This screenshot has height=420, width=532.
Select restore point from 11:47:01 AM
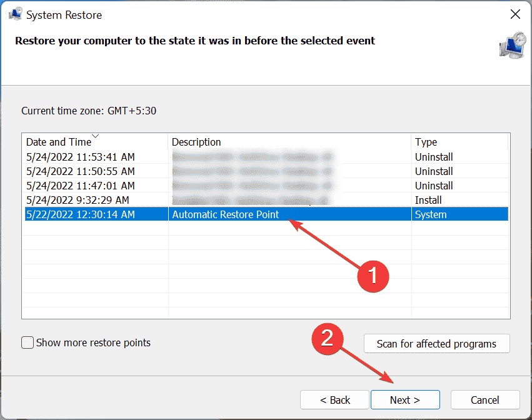266,186
